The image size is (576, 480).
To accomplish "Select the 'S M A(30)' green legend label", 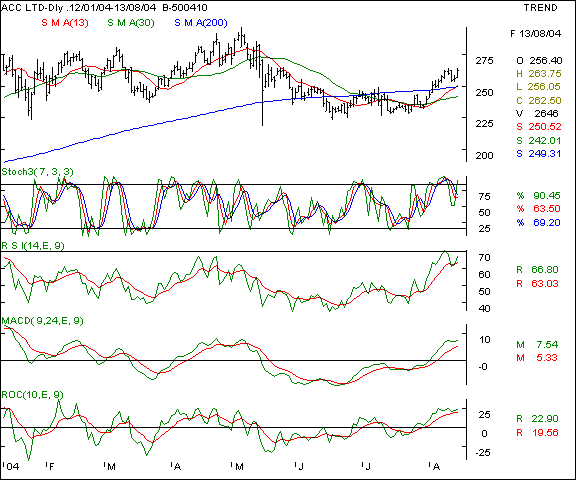I will tap(131, 23).
